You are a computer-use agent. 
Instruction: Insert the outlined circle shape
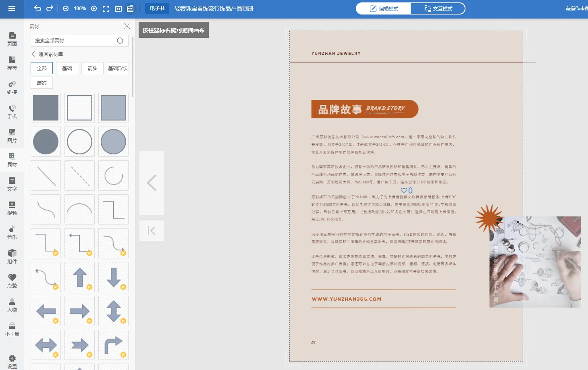pyautogui.click(x=79, y=141)
